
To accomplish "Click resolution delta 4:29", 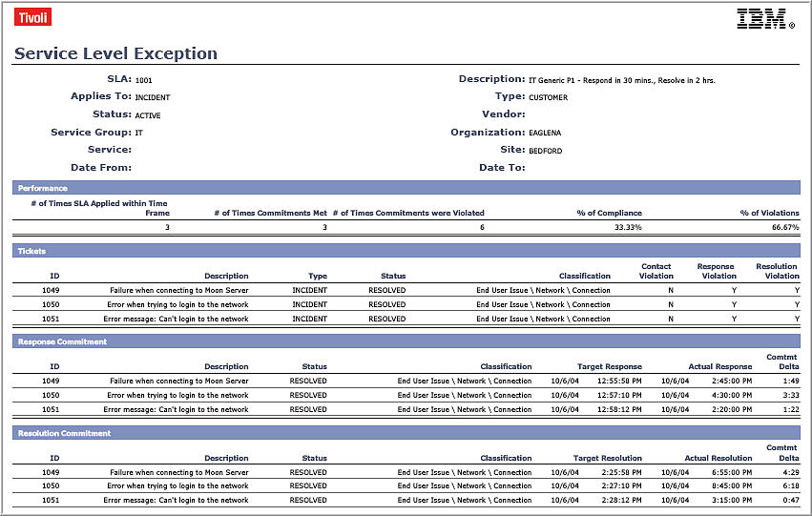I will (x=791, y=472).
